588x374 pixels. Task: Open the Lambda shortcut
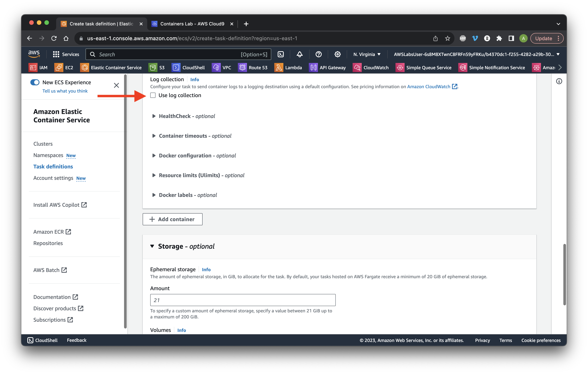(x=288, y=68)
